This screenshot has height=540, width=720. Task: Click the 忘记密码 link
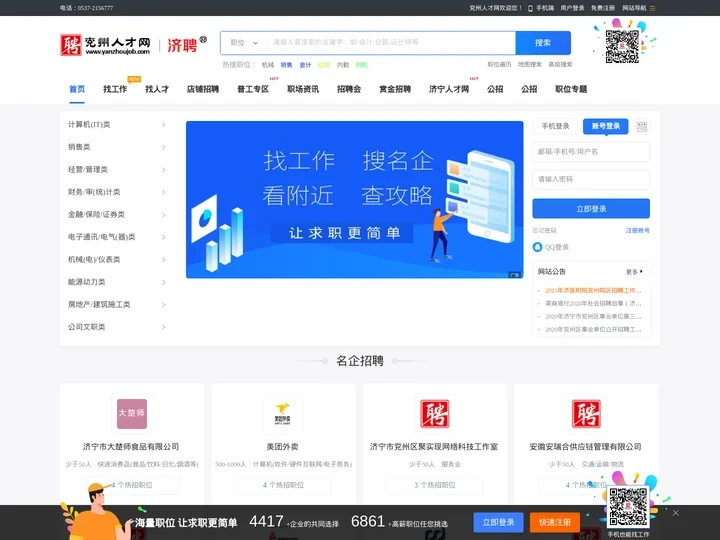tap(545, 231)
